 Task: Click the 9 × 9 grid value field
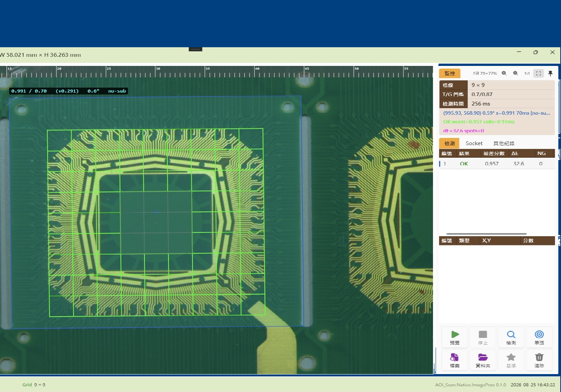[x=511, y=85]
